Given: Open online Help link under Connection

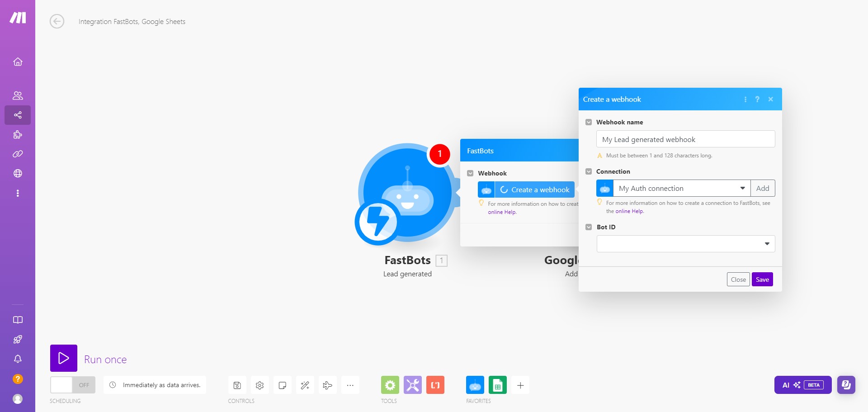Looking at the screenshot, I should (x=629, y=211).
